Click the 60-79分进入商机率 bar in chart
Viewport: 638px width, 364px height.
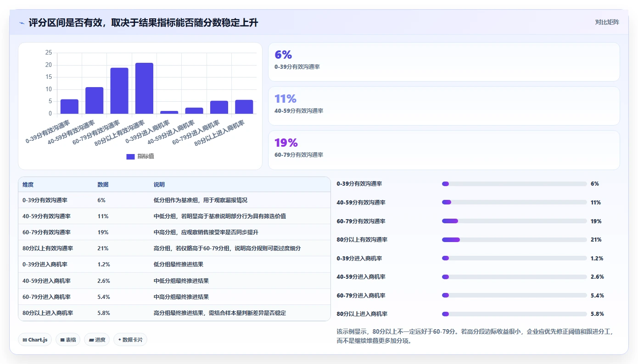(x=219, y=107)
